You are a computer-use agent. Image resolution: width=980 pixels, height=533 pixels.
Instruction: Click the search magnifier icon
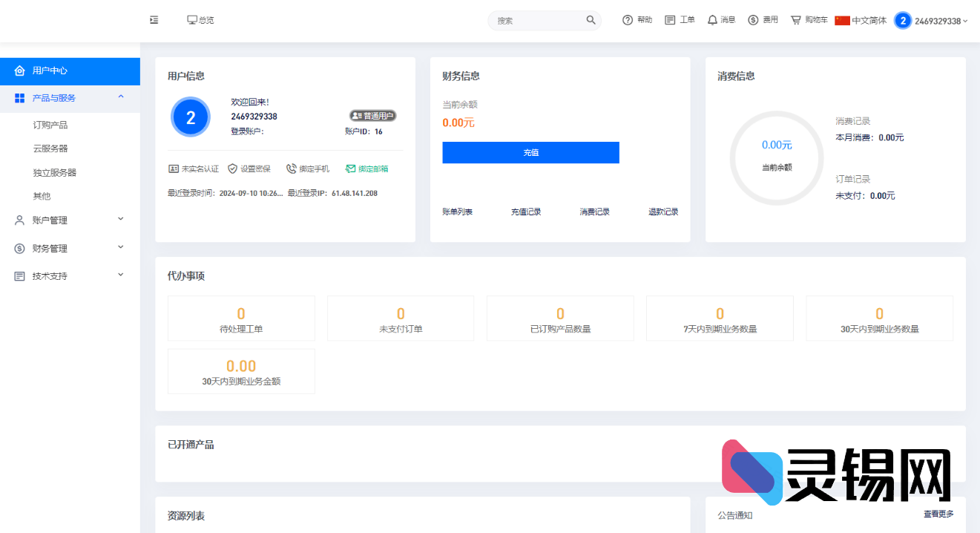(x=591, y=20)
